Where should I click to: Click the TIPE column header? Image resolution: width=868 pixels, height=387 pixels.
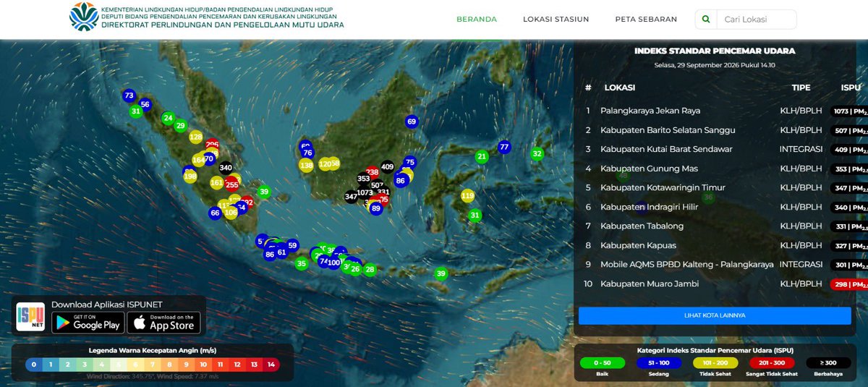point(801,88)
